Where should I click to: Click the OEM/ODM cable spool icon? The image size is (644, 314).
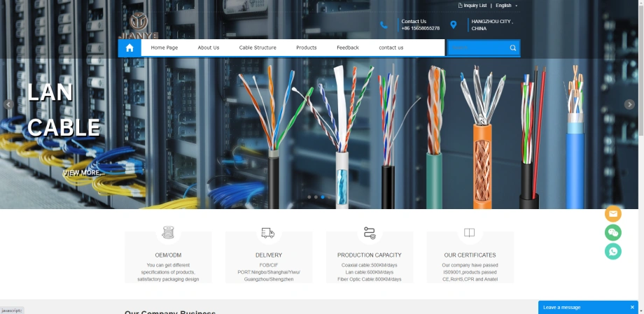coord(167,232)
